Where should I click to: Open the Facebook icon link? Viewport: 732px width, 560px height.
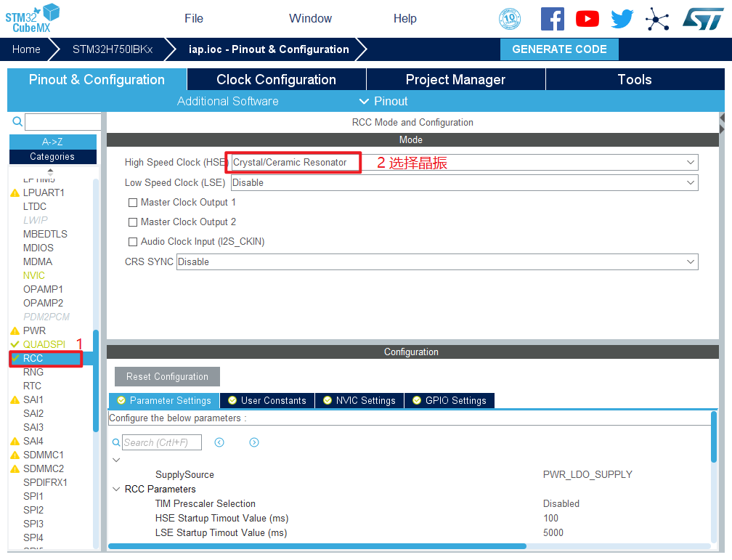click(x=553, y=19)
